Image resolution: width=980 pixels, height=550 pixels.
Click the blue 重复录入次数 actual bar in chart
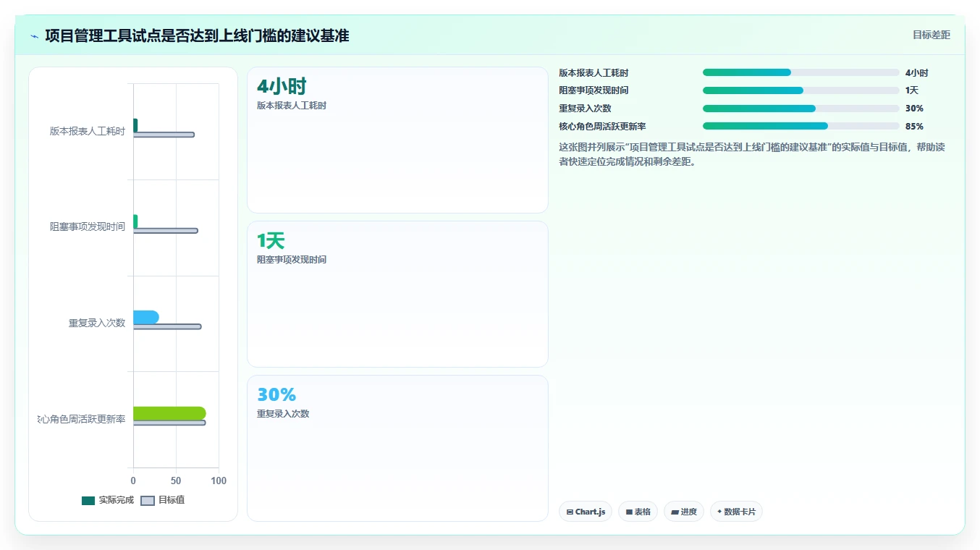coord(146,317)
